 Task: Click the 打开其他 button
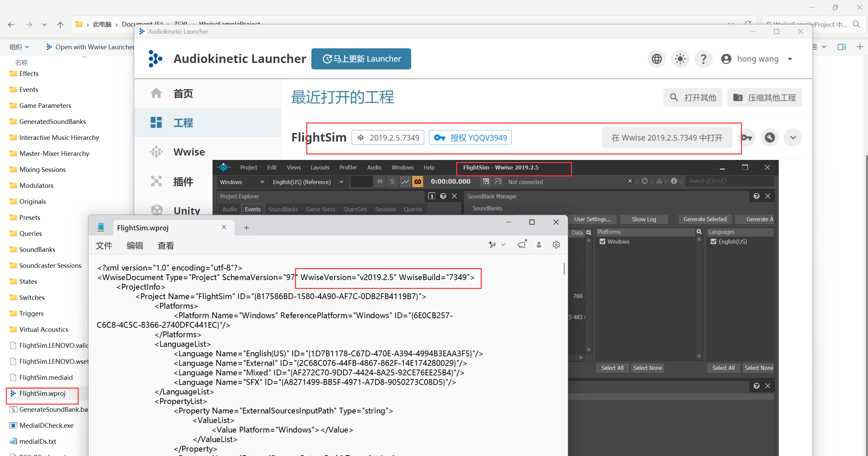(x=693, y=98)
